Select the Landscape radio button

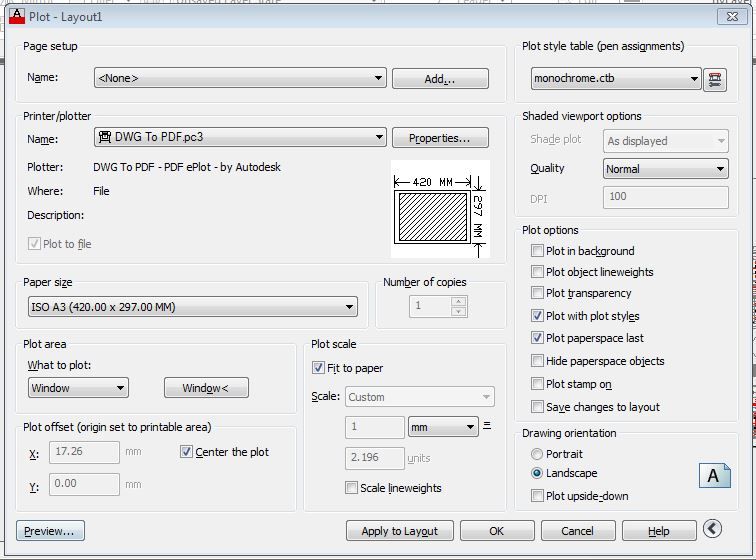pos(537,473)
